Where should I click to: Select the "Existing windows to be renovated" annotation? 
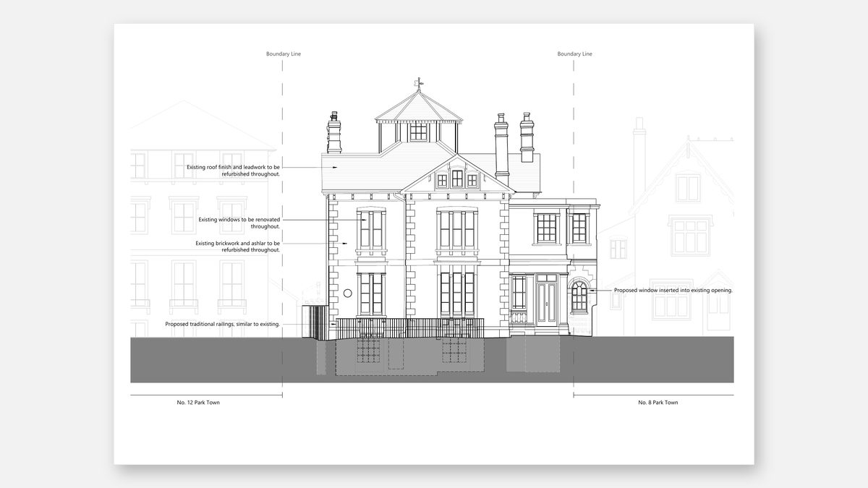(239, 223)
